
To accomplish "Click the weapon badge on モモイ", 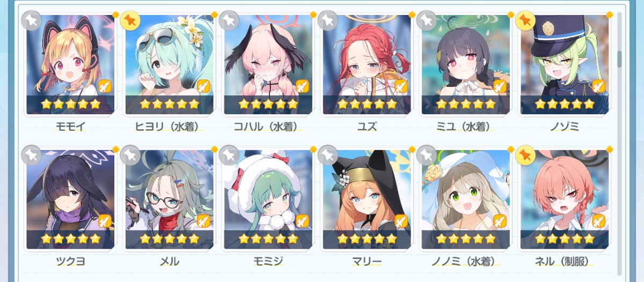I will (x=105, y=86).
